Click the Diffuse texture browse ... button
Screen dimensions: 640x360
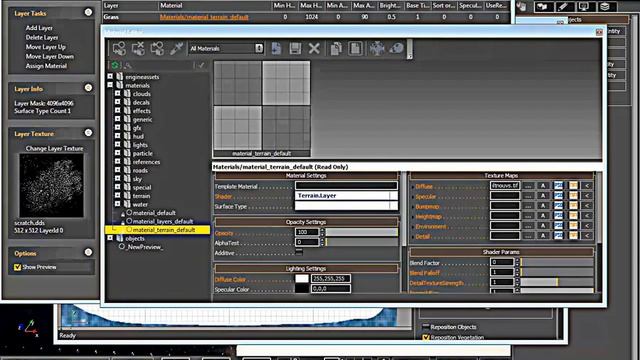pos(528,186)
